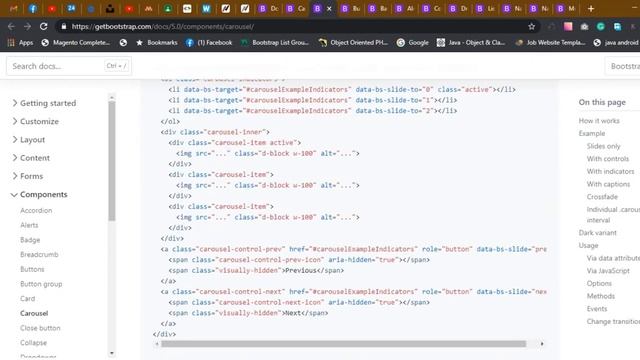Switch to the tab with the orange M icon
The width and height of the screenshot is (640, 360).
(x=148, y=9)
